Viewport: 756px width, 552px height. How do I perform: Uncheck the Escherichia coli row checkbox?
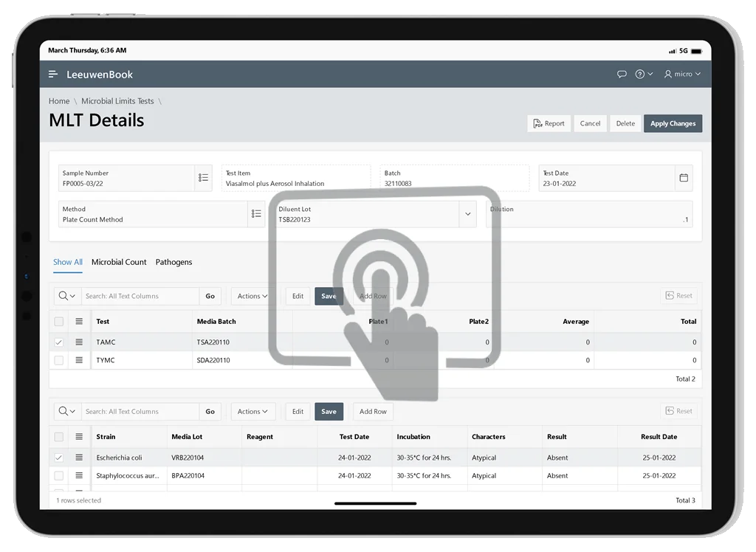pyautogui.click(x=59, y=458)
